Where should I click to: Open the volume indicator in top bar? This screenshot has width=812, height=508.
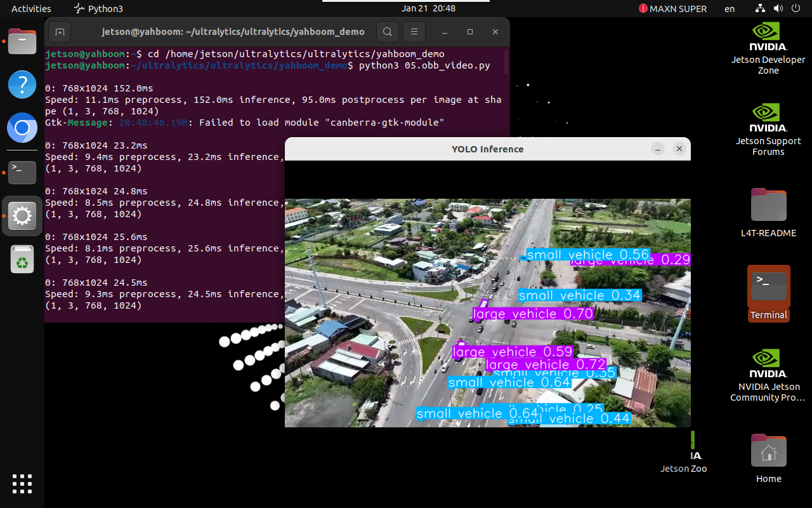tap(778, 9)
